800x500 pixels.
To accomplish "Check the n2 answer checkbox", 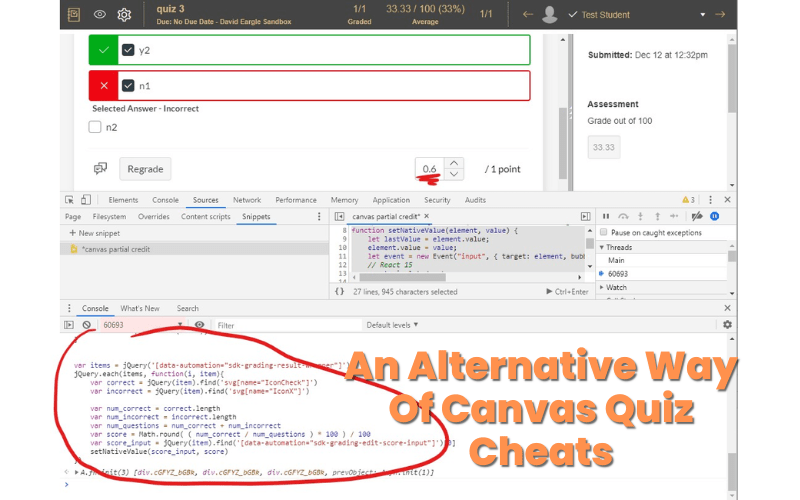I will tap(95, 127).
